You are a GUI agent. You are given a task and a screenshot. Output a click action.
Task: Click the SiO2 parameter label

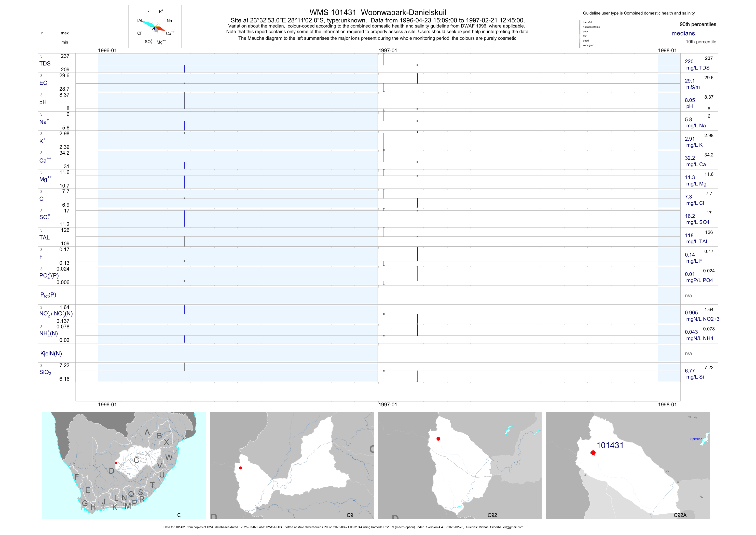tap(45, 372)
